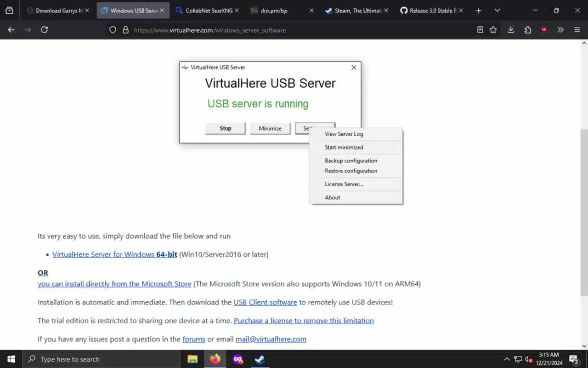Open the purple mask app on taskbar
Screen dimensions: 588x368
click(237, 359)
